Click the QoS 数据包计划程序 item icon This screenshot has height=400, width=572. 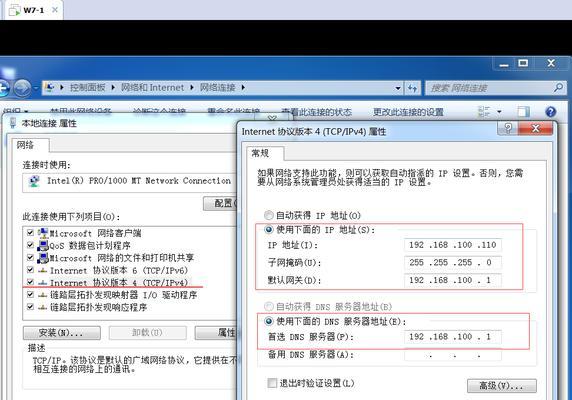[43, 245]
